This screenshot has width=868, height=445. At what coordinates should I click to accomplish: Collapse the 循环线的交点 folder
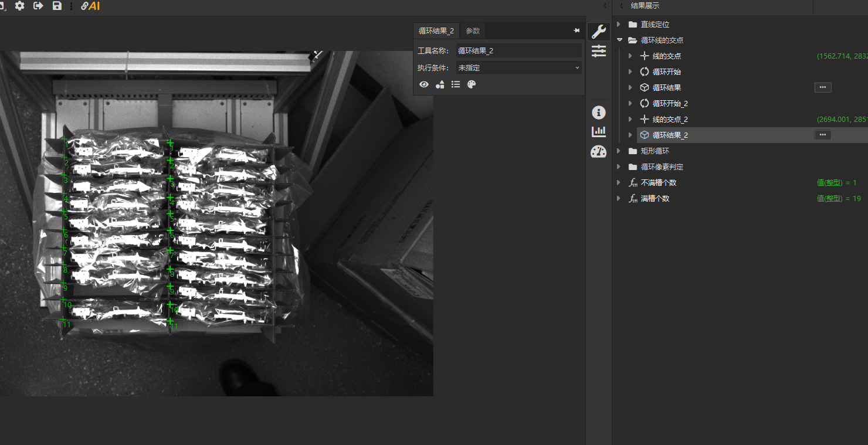(x=619, y=40)
